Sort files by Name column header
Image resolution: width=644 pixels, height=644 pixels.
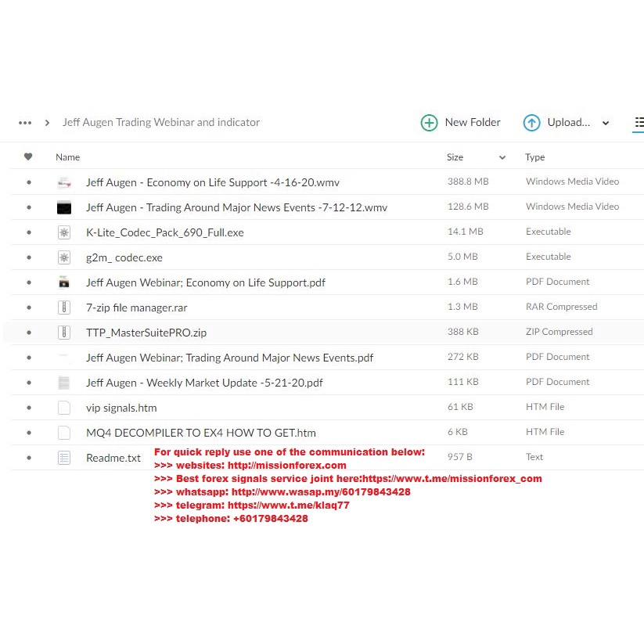(68, 157)
